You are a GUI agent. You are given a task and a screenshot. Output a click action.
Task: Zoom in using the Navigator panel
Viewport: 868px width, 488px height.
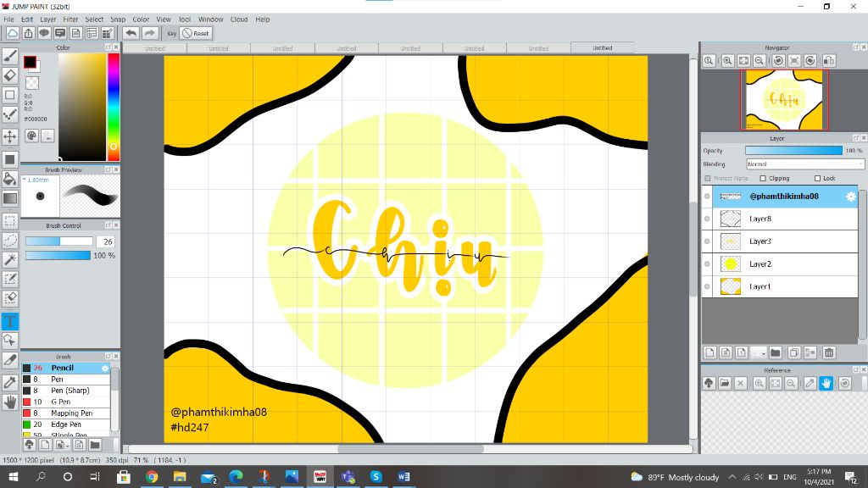(727, 61)
